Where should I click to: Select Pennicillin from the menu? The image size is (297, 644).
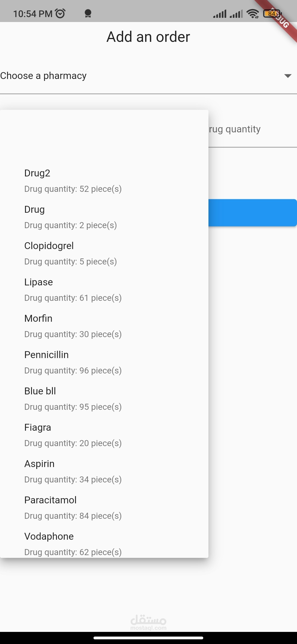[73, 362]
